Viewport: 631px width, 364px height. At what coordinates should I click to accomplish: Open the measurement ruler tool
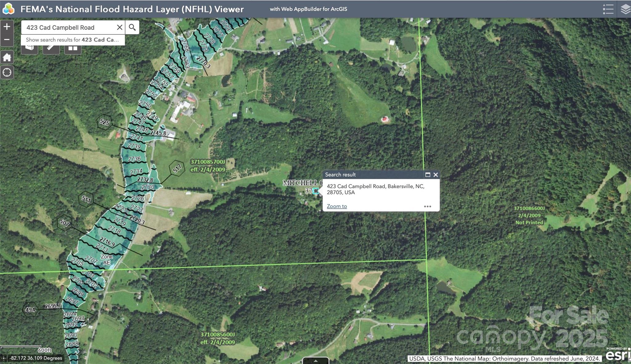(x=51, y=48)
